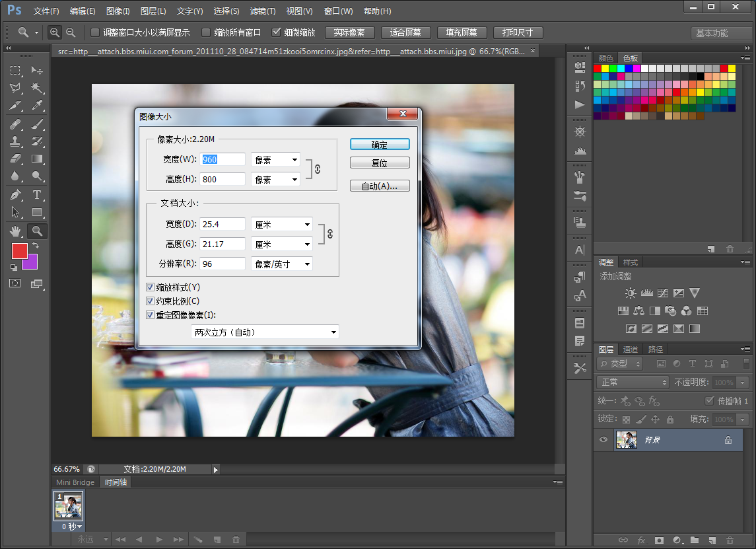Select the Type tool

pos(37,194)
